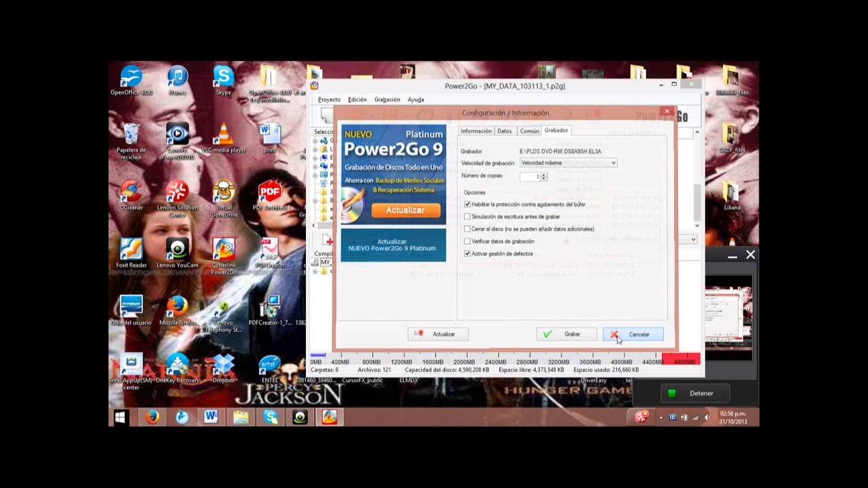Click Detener to stop recording

pyautogui.click(x=694, y=393)
